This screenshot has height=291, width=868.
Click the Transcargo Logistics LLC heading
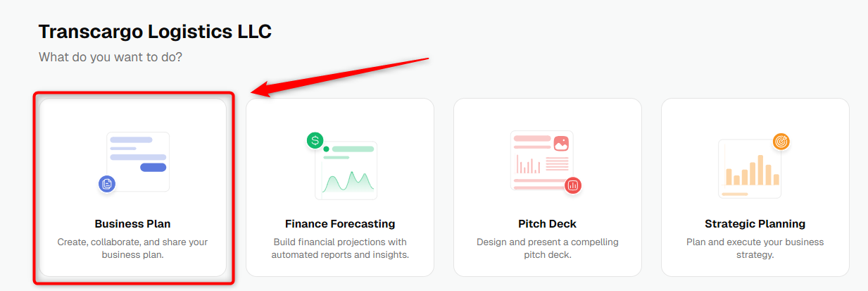tap(155, 32)
